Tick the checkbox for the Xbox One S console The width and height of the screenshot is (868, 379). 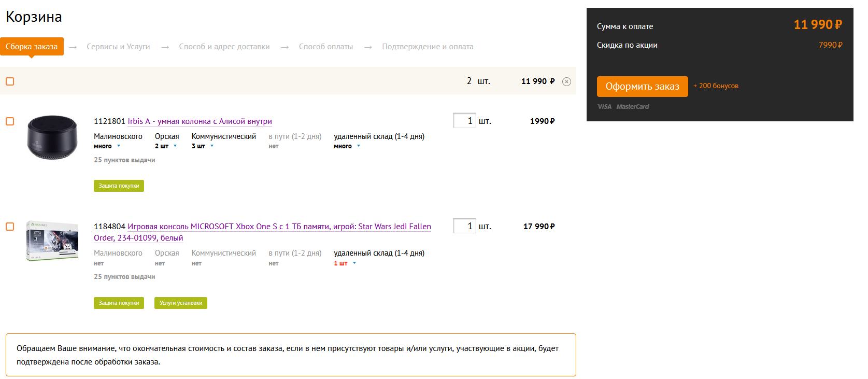[10, 227]
